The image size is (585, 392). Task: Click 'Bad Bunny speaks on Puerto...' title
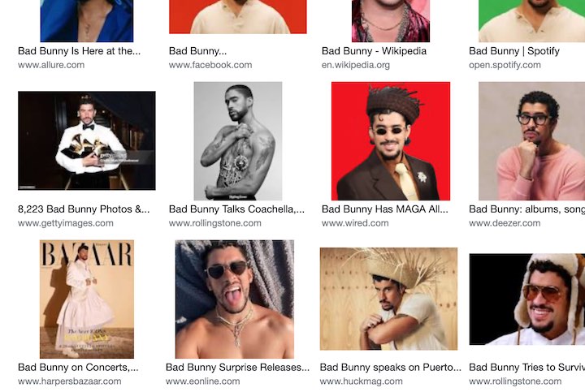(390, 368)
